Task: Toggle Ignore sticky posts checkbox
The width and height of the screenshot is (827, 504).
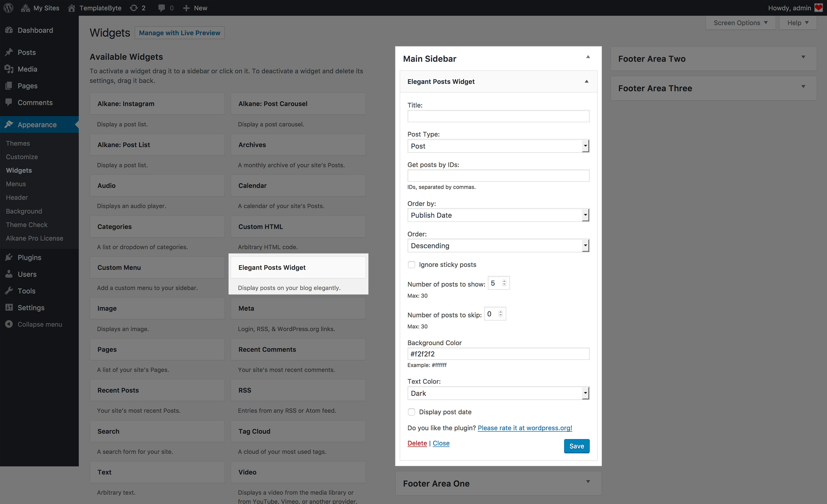Action: tap(411, 264)
